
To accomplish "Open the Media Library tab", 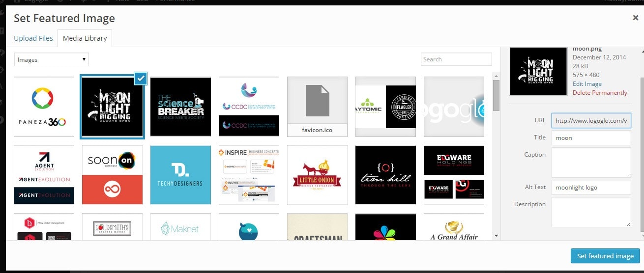I will click(x=85, y=38).
